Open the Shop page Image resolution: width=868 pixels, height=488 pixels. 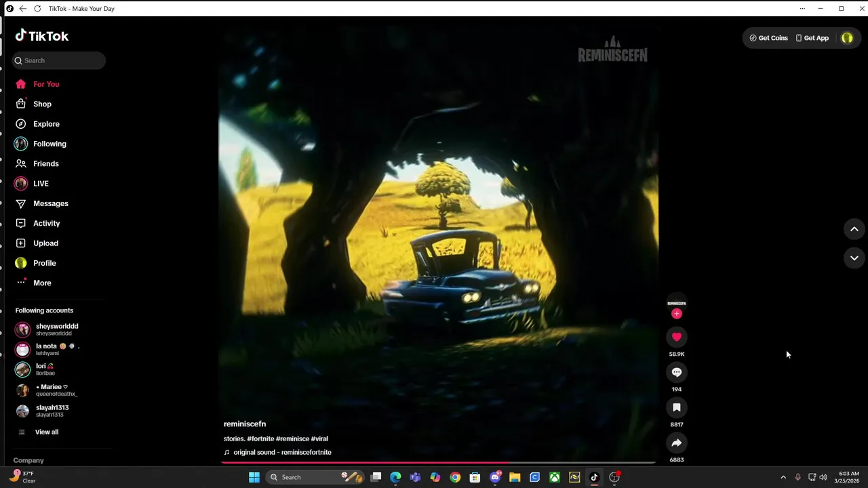pyautogui.click(x=42, y=104)
